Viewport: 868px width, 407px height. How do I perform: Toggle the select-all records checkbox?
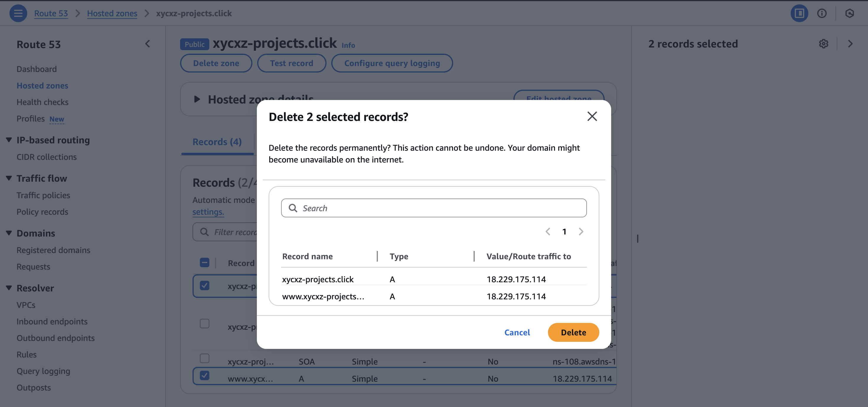pyautogui.click(x=205, y=262)
